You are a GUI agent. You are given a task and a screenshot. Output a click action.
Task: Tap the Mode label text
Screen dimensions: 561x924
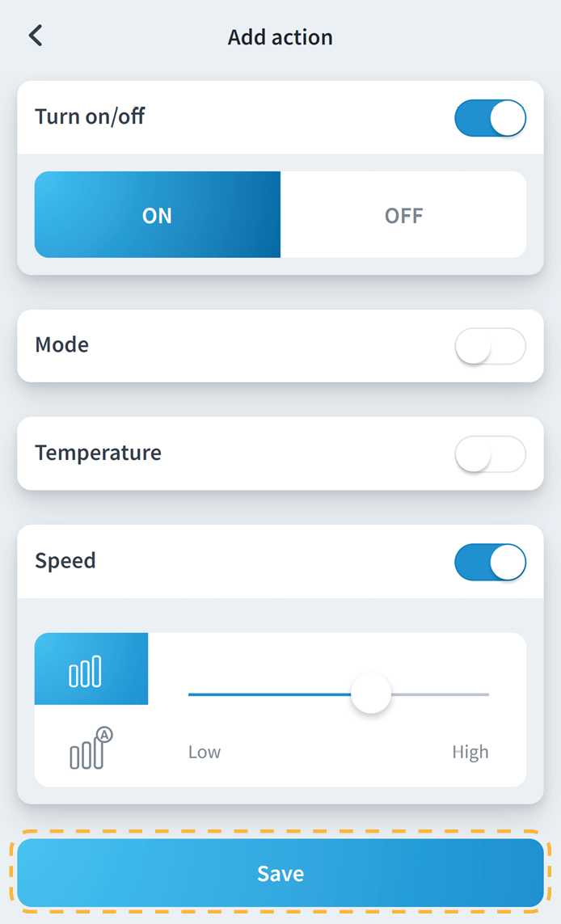pyautogui.click(x=62, y=345)
